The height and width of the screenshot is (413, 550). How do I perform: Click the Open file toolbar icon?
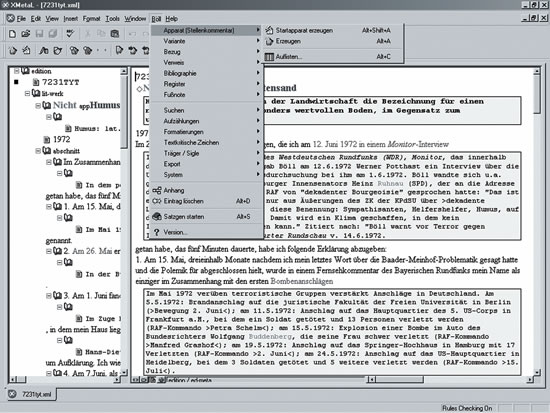tap(26, 34)
